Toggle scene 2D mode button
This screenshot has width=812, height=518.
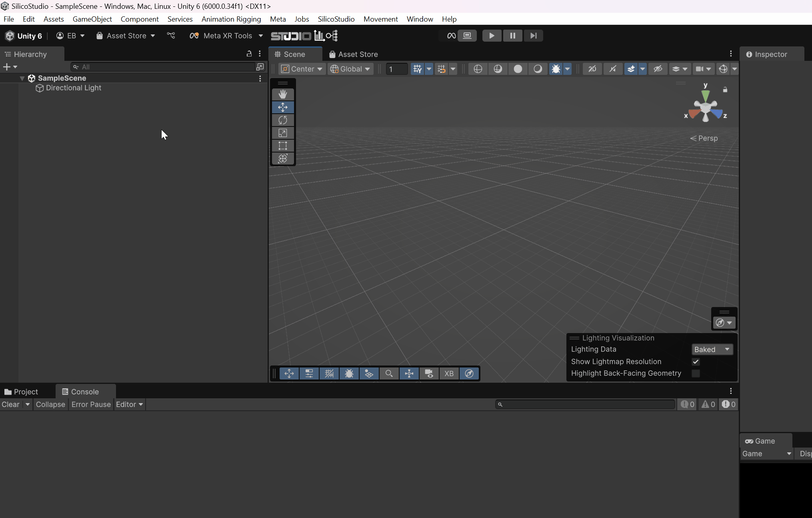(592, 69)
